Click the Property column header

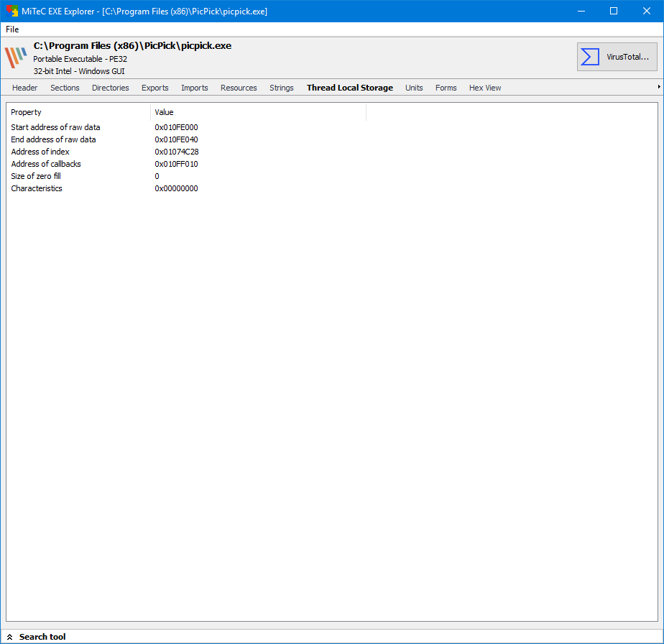pyautogui.click(x=78, y=112)
